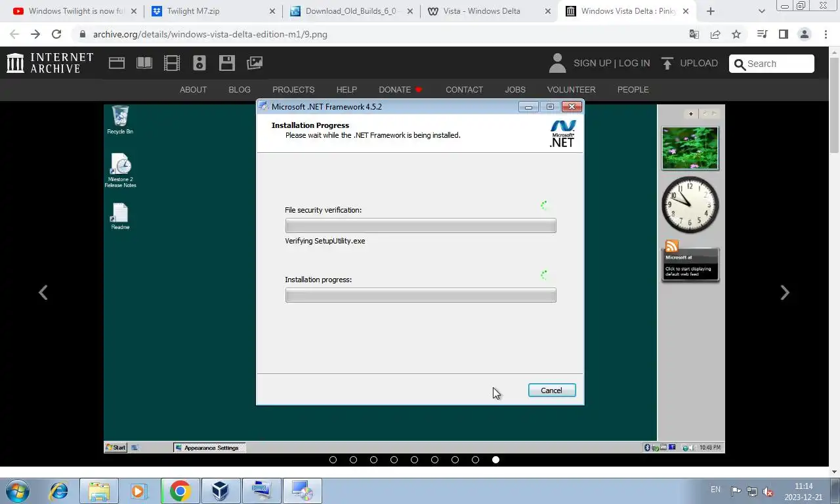Click the user avatar icon beside SIGN UP
840x504 pixels.
(x=557, y=63)
